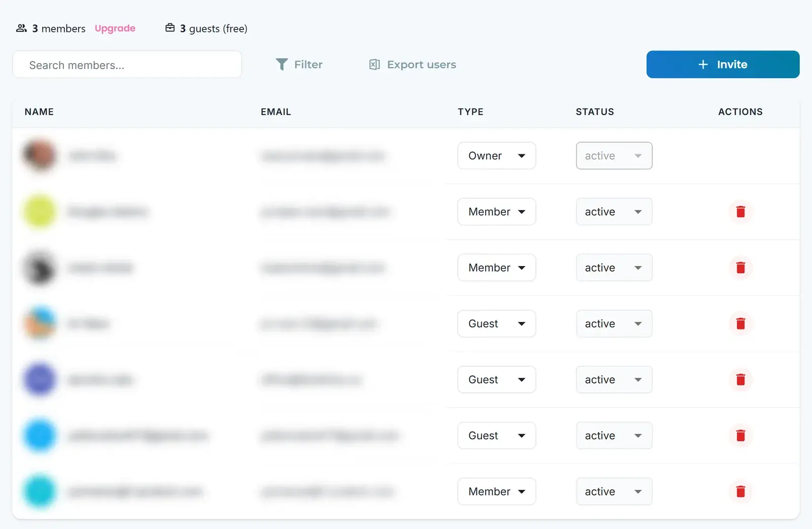Click the owner's brown photo avatar
The width and height of the screenshot is (812, 529).
pyautogui.click(x=40, y=155)
